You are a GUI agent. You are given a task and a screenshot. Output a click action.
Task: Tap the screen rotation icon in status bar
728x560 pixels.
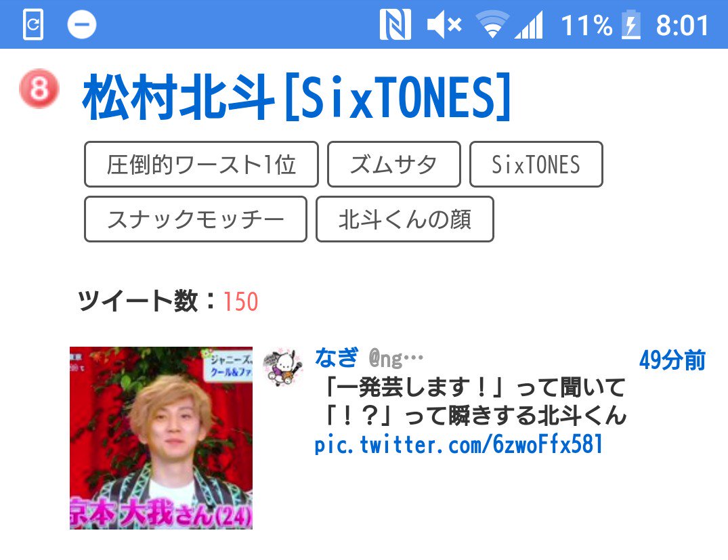[x=33, y=24]
